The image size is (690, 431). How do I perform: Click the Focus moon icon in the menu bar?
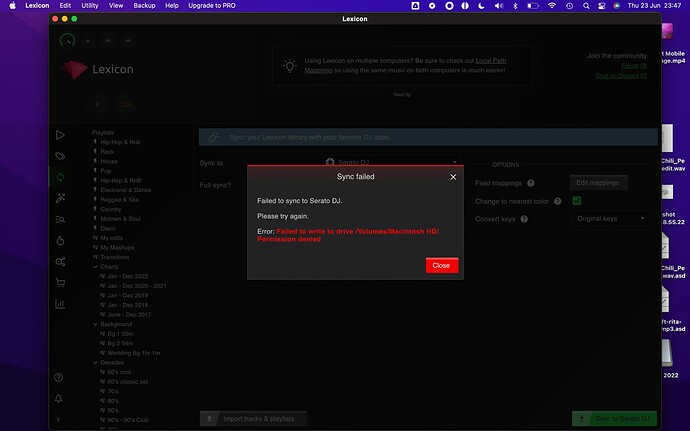481,6
